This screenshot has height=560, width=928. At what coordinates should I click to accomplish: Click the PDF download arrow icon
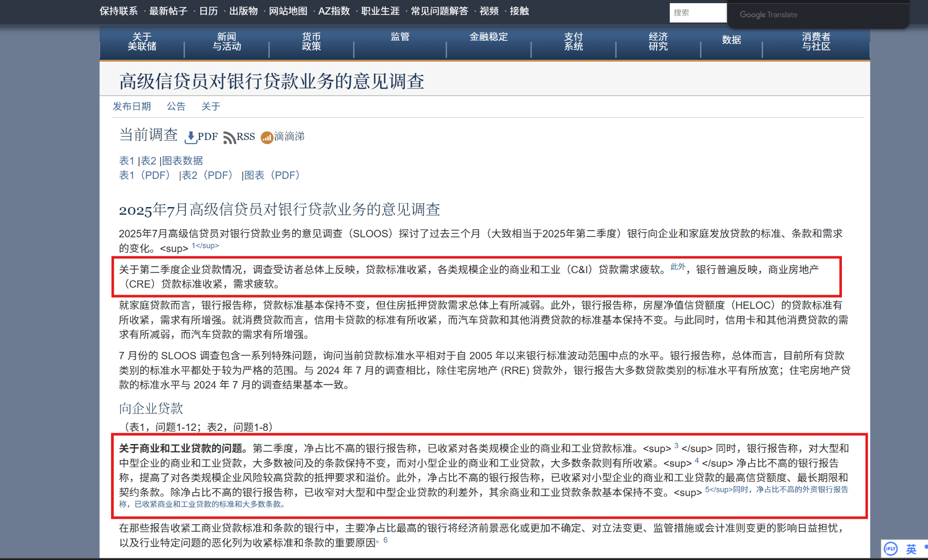coord(191,137)
